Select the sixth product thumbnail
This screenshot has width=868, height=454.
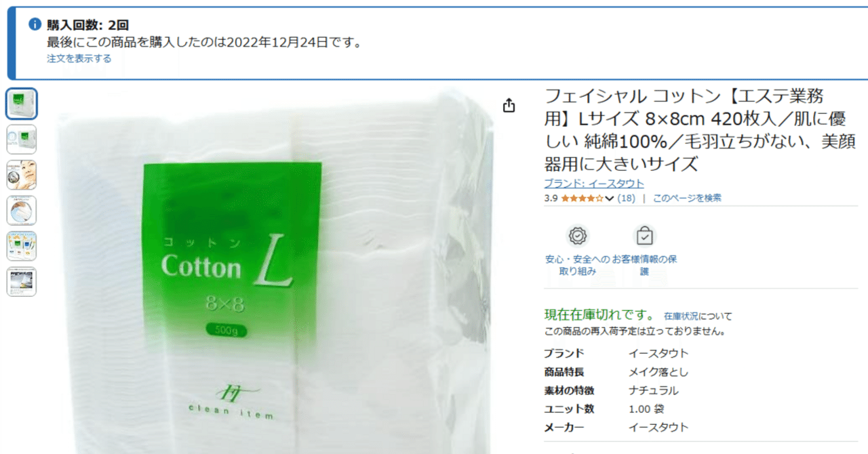pos(22,281)
